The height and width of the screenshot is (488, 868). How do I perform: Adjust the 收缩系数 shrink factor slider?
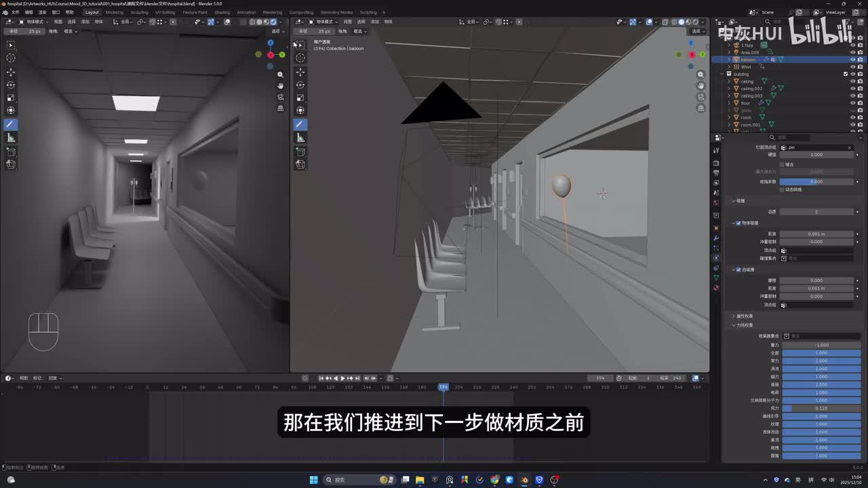tap(816, 182)
